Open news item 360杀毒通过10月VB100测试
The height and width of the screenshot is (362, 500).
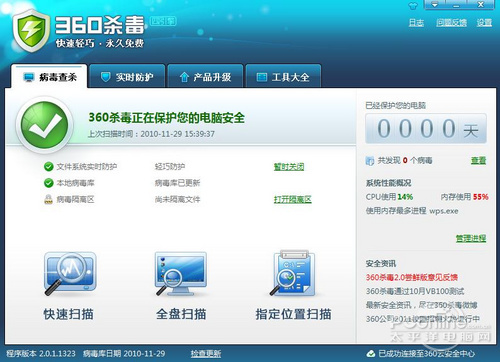pyautogui.click(x=415, y=291)
